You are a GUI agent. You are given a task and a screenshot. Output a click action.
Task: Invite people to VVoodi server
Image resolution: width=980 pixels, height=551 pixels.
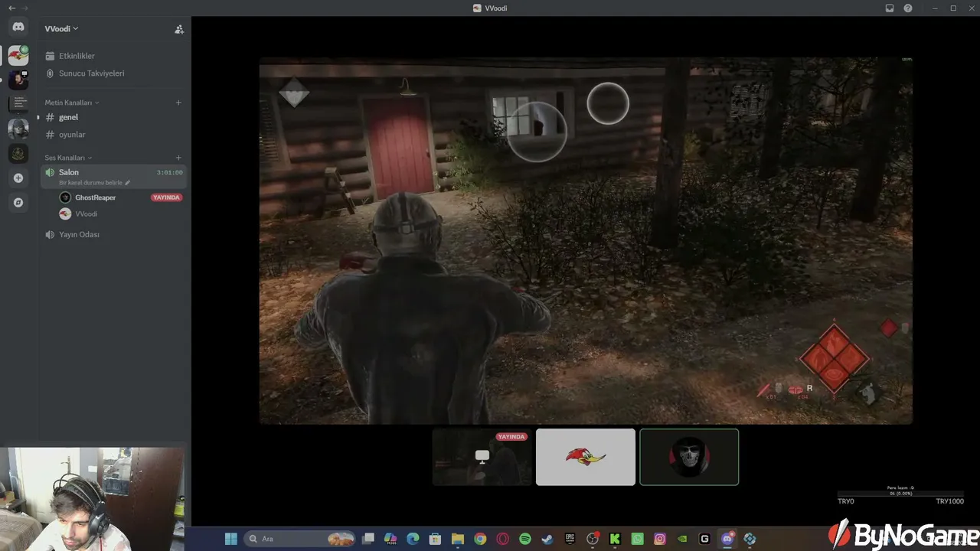(x=179, y=29)
